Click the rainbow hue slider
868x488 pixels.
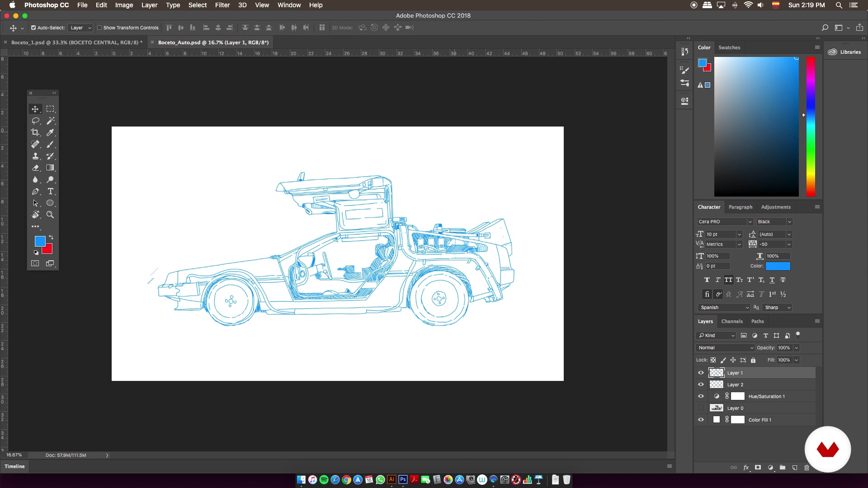811,127
